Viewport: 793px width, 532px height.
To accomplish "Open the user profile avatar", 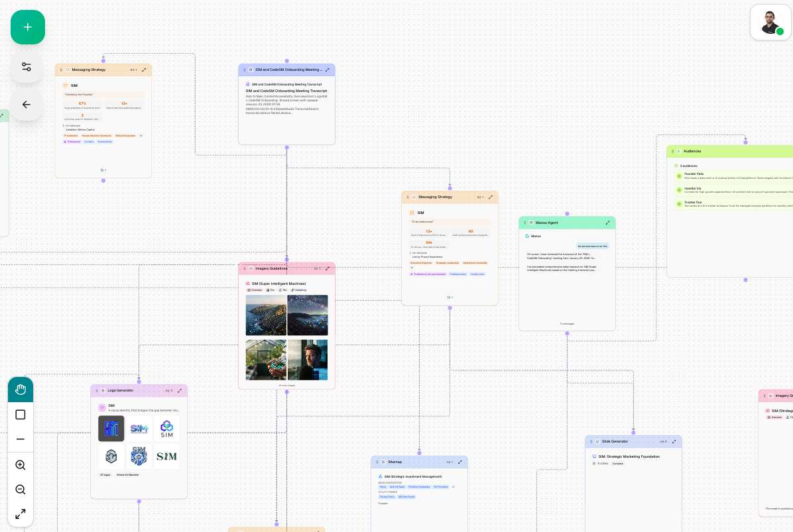I will [x=770, y=23].
